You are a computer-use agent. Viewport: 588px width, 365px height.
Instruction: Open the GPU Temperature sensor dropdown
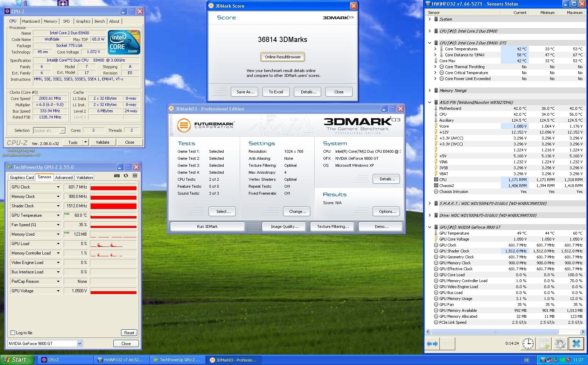(x=58, y=215)
